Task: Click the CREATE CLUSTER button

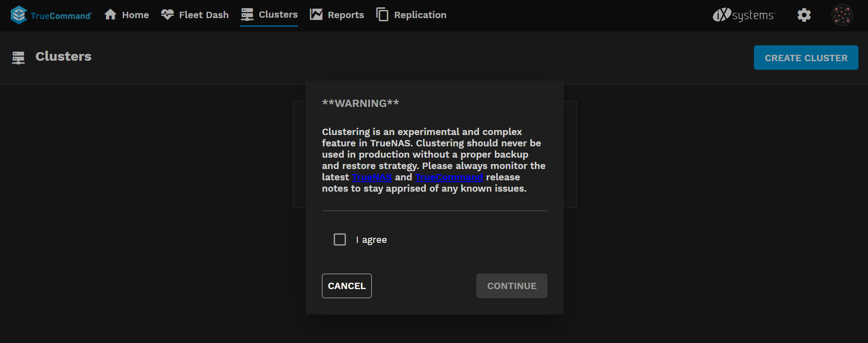Action: [x=806, y=58]
